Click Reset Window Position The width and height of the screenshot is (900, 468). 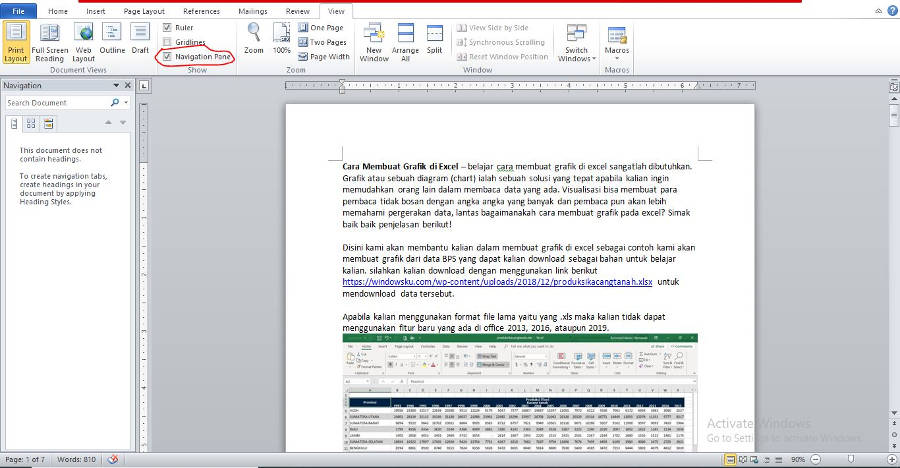point(502,56)
